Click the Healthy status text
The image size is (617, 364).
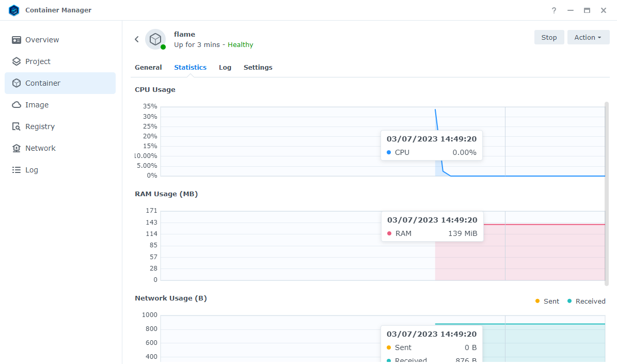point(241,45)
